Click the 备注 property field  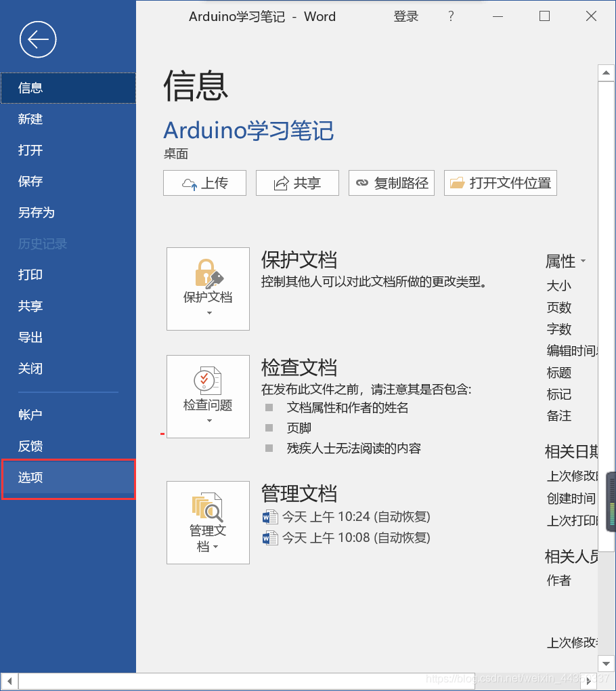coord(558,415)
